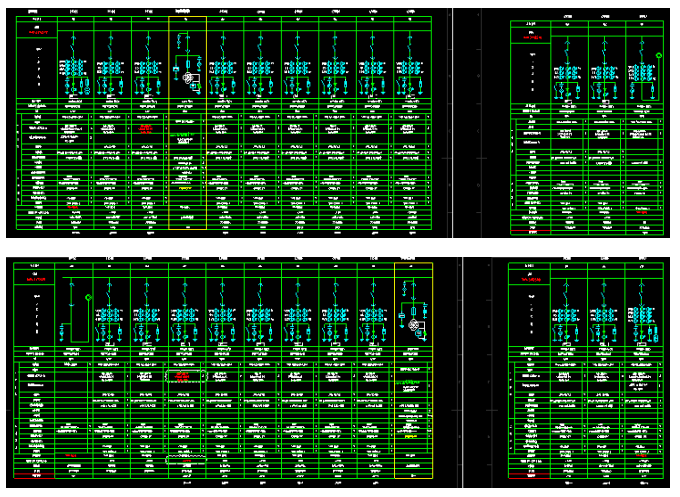Select the red-underlined bottom row label in bottom-left drawing
The width and height of the screenshot is (680, 497).
tap(34, 476)
